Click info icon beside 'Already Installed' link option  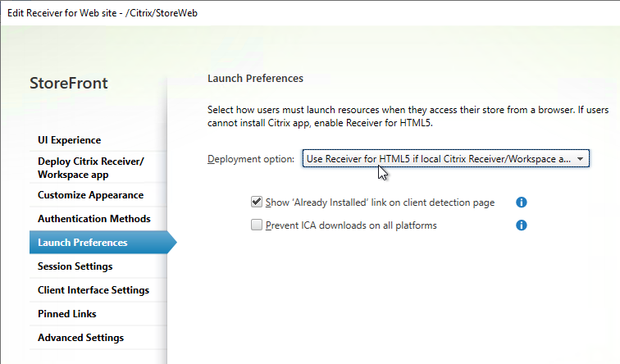pyautogui.click(x=521, y=202)
